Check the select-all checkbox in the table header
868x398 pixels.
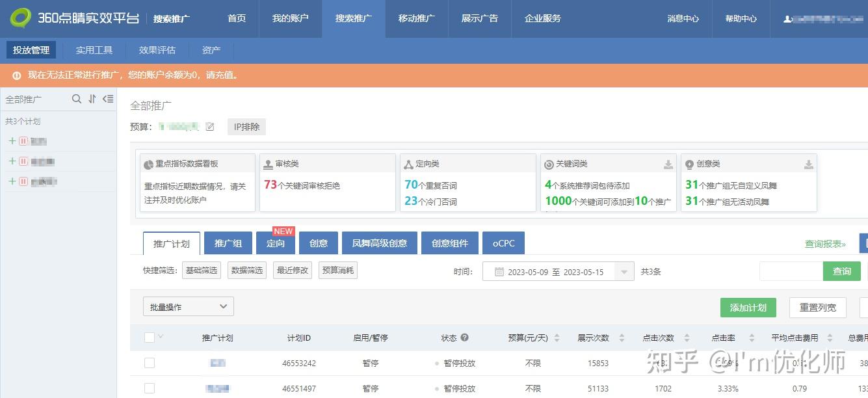(150, 336)
